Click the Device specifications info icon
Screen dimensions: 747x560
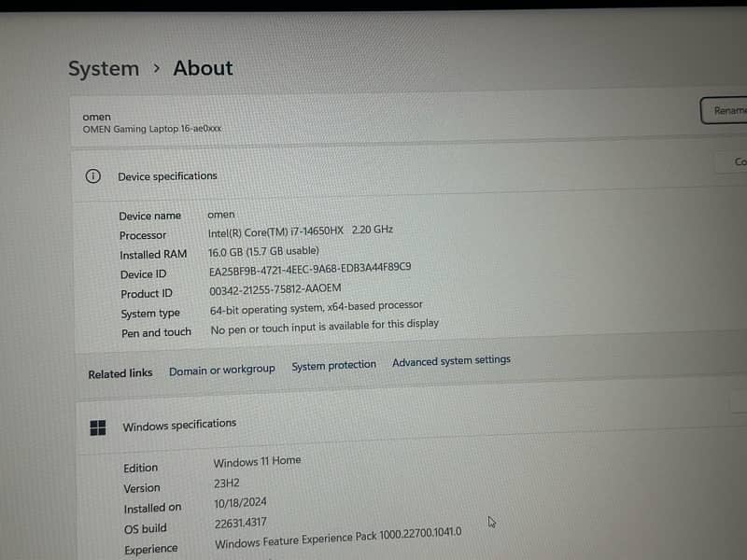tap(92, 176)
